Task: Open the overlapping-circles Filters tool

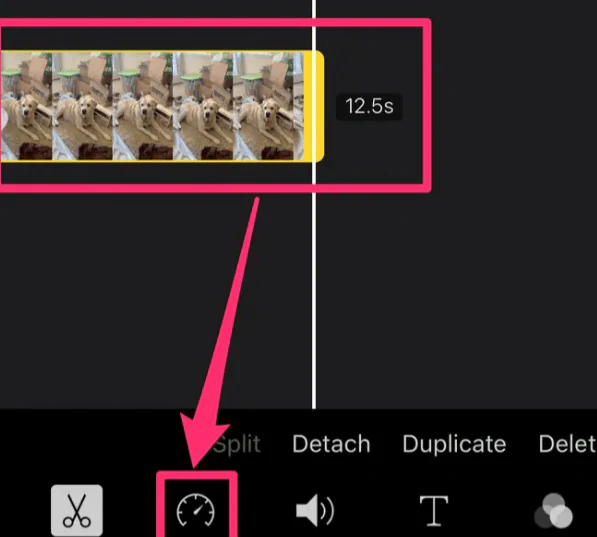Action: 554,511
